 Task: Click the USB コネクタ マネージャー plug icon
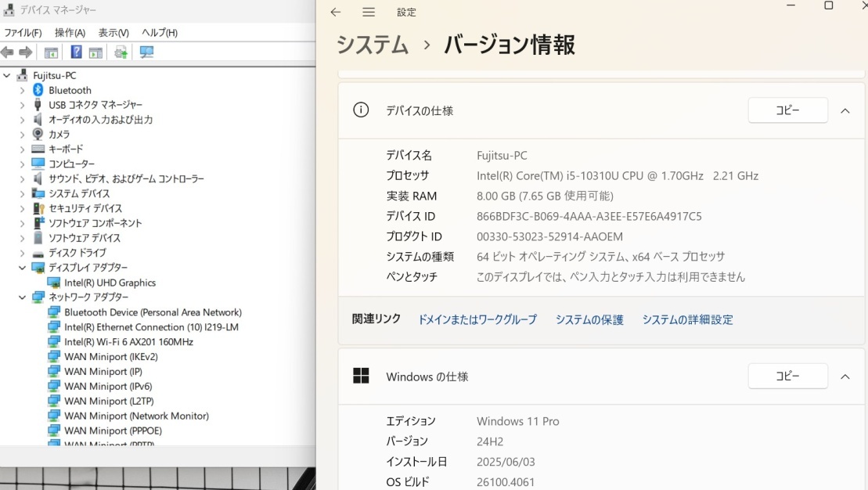coord(38,105)
